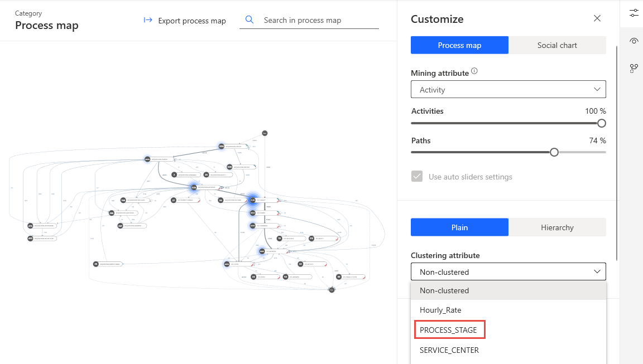Toggle Use auto sliders settings checkbox
This screenshot has width=643, height=364.
(417, 177)
